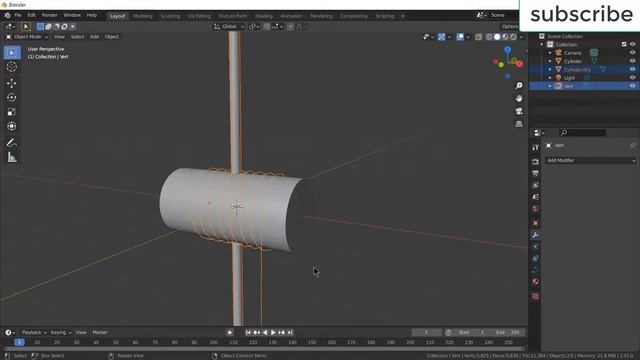
Task: Select the Annotate tool
Action: point(12,143)
